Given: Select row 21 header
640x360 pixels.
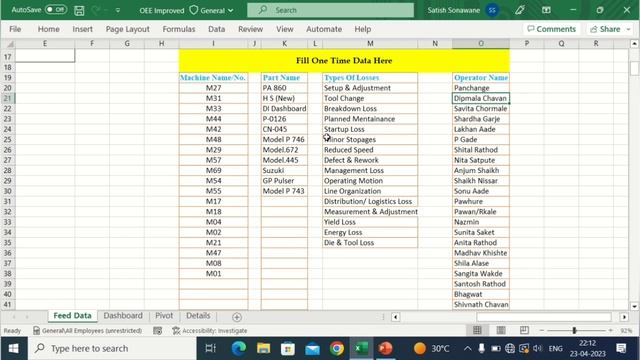Looking at the screenshot, I should [x=8, y=98].
